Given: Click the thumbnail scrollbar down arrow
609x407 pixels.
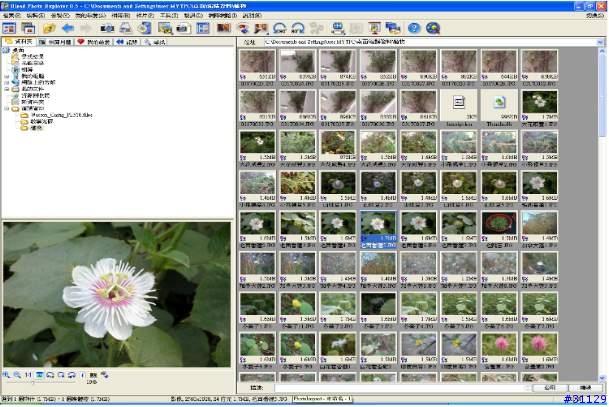Looking at the screenshot, I should (x=602, y=377).
